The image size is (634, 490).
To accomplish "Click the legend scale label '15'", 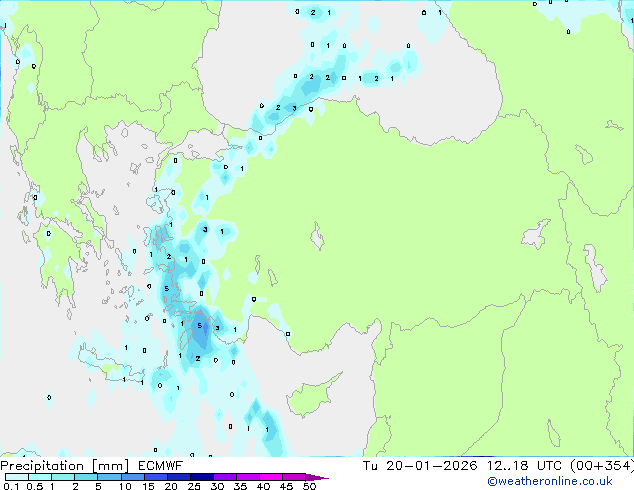I will coord(148,486).
